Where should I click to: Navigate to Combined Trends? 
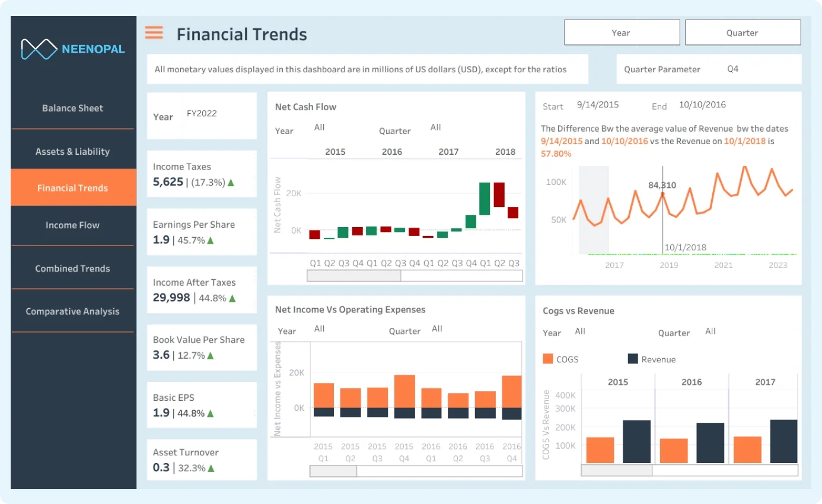tap(73, 269)
